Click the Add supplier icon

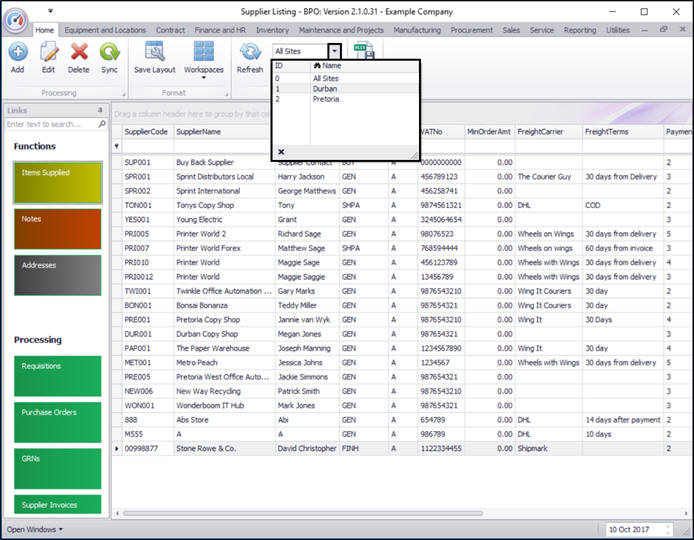18,52
